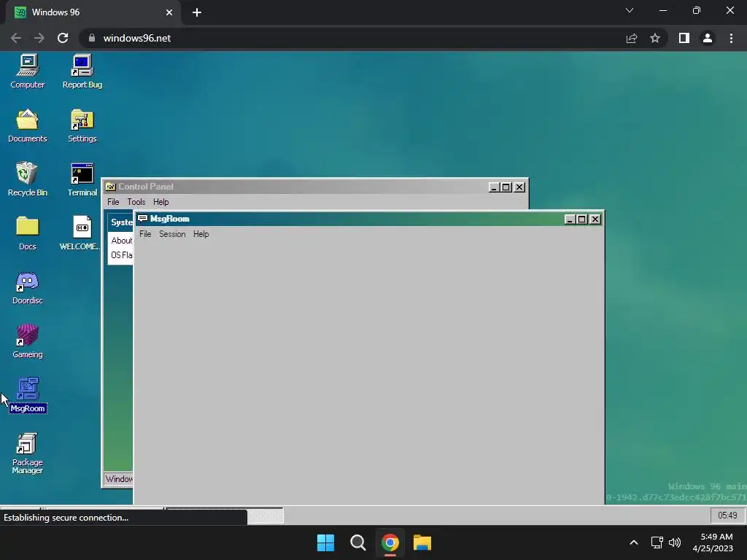Open volume control in system tray
Viewport: 747px width, 560px height.
coord(675,542)
